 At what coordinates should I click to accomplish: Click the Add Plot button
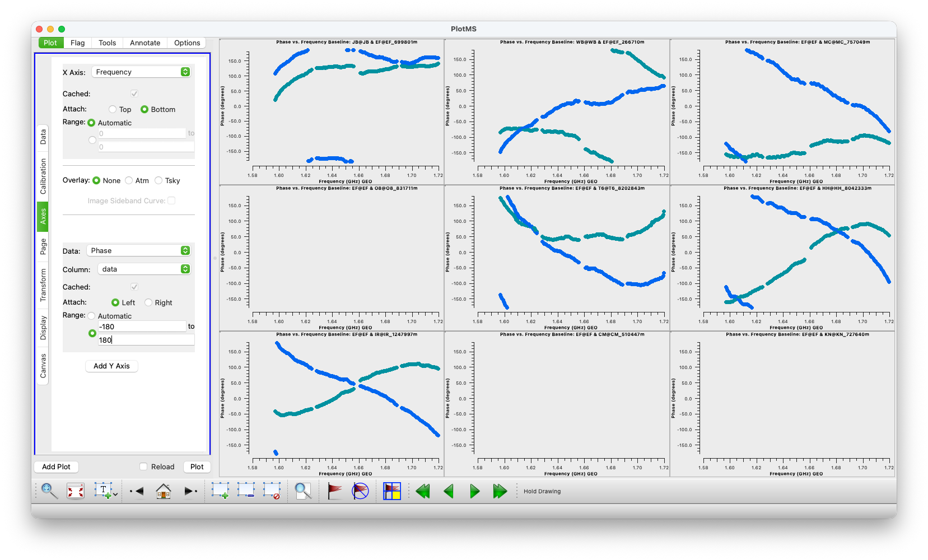[x=56, y=466]
